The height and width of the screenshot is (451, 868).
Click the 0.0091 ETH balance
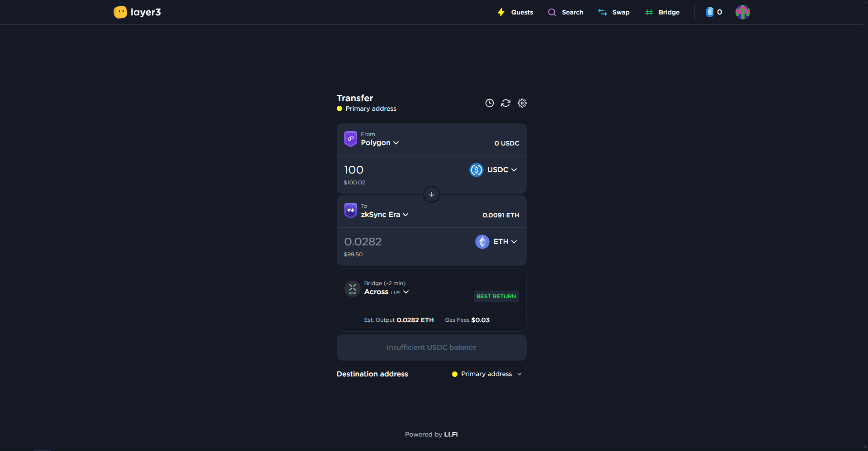[x=501, y=215]
